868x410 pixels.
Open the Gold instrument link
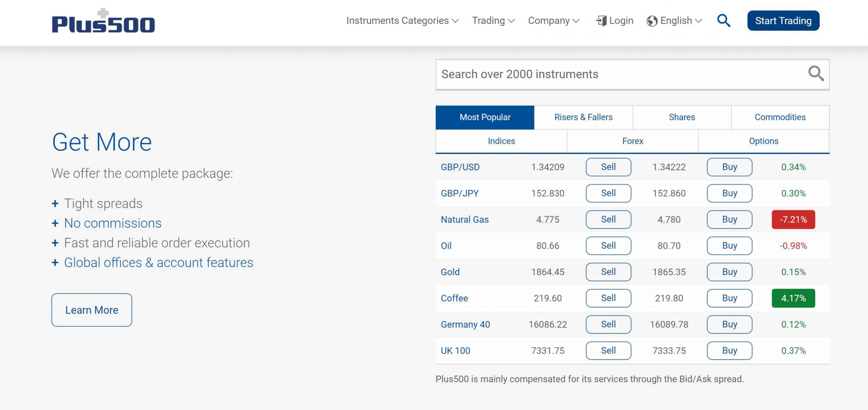tap(450, 272)
